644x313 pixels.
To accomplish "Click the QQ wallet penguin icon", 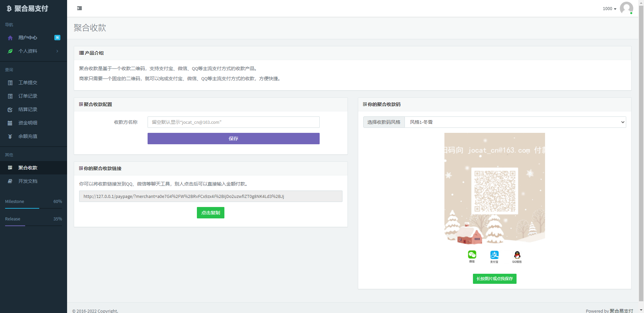I will [517, 255].
